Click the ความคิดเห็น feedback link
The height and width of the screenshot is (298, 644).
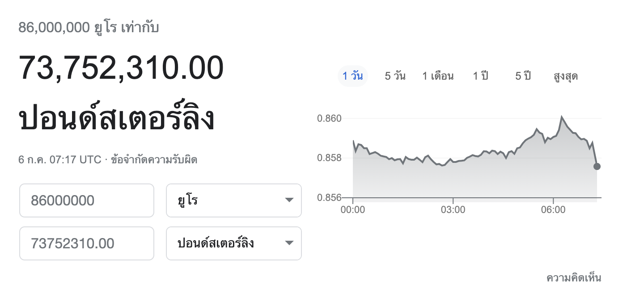tap(574, 278)
